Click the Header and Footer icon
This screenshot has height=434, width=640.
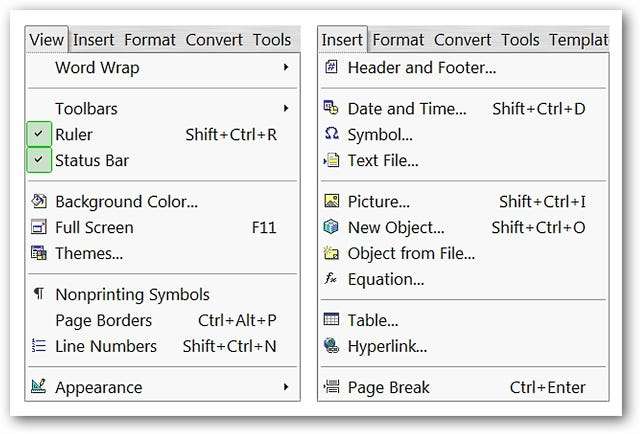(x=332, y=67)
